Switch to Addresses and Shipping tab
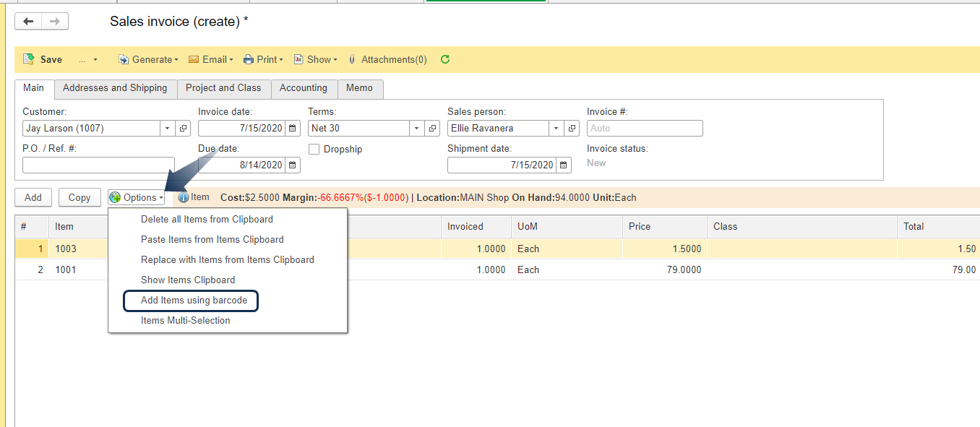Screen dimensions: 980x427 point(115,88)
